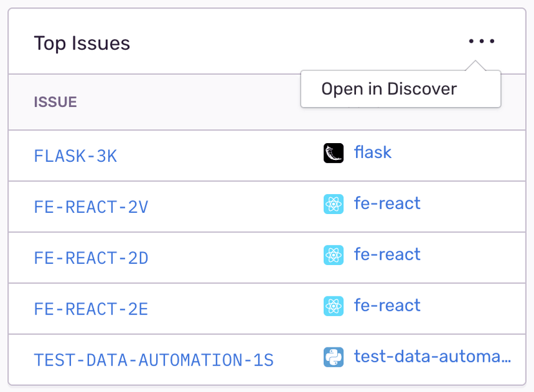Go to the flask project page
This screenshot has width=534, height=392.
(x=373, y=152)
